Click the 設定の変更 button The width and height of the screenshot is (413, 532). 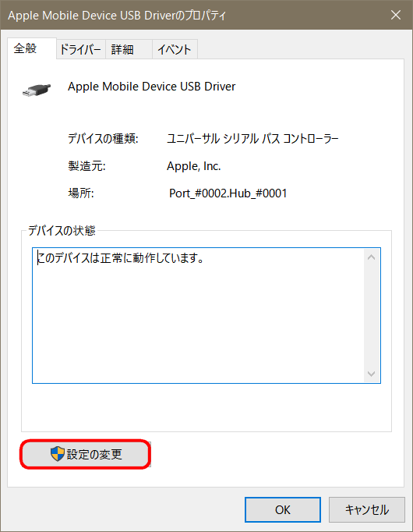point(86,454)
